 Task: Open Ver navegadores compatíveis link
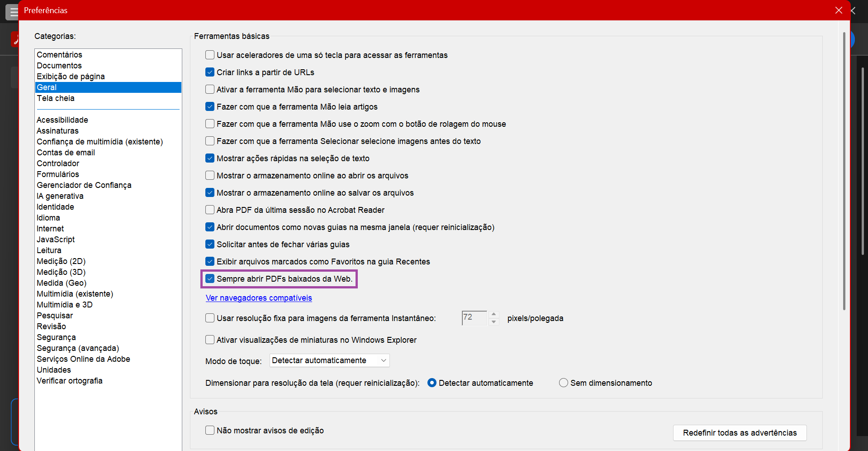tap(259, 297)
